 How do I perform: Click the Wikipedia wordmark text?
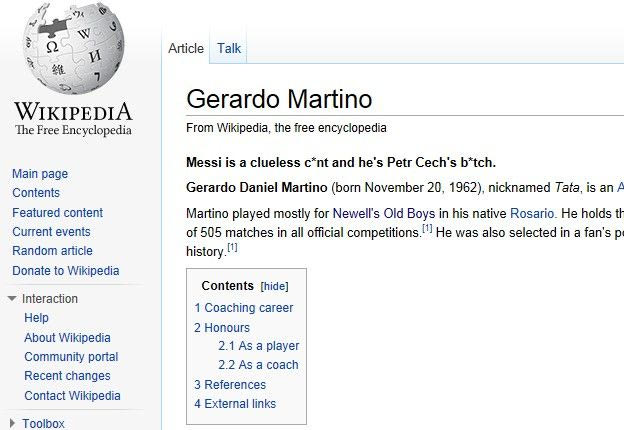click(x=73, y=110)
